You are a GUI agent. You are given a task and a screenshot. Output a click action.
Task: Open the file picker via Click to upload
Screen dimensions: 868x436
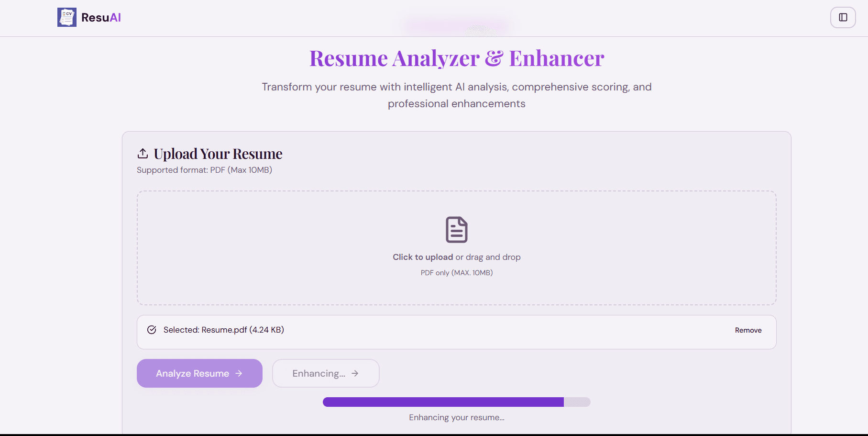coord(422,257)
